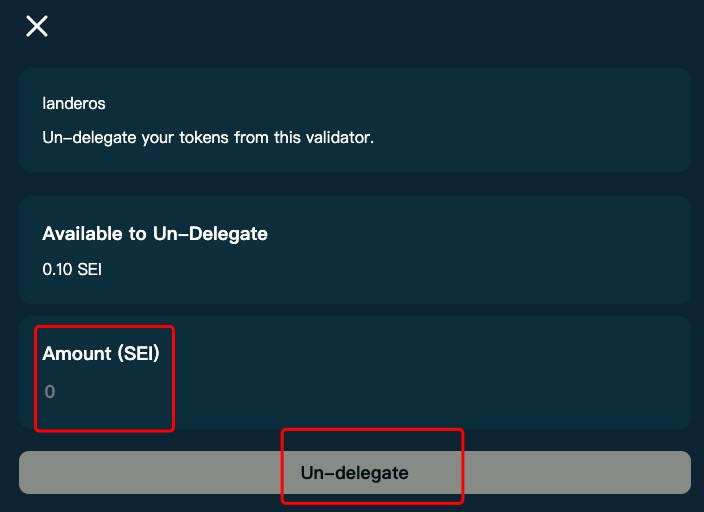Click the word "Available" in the heading
The width and height of the screenshot is (704, 512).
[94, 234]
